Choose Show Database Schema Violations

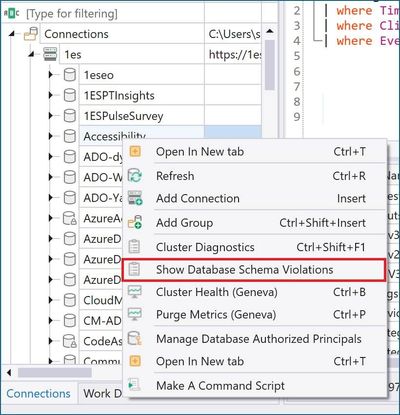(253, 269)
